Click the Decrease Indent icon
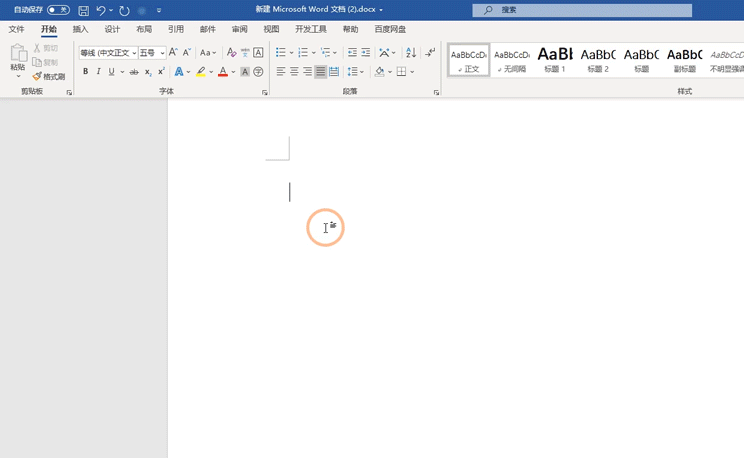 352,52
